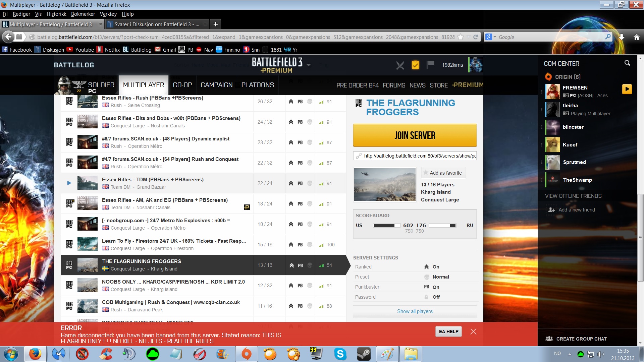This screenshot has height=362, width=644.
Task: Expand the Battlefield 3 game selector dropdown
Action: (308, 65)
